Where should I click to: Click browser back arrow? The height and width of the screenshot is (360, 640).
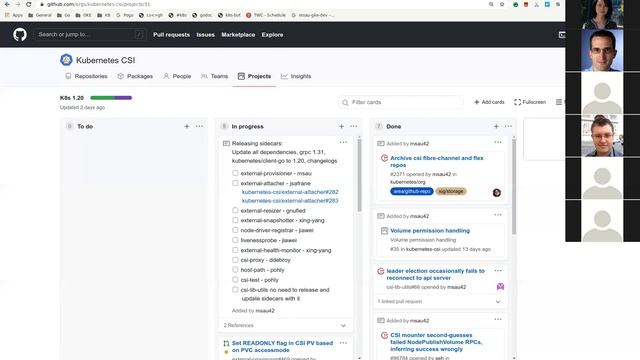point(7,4)
